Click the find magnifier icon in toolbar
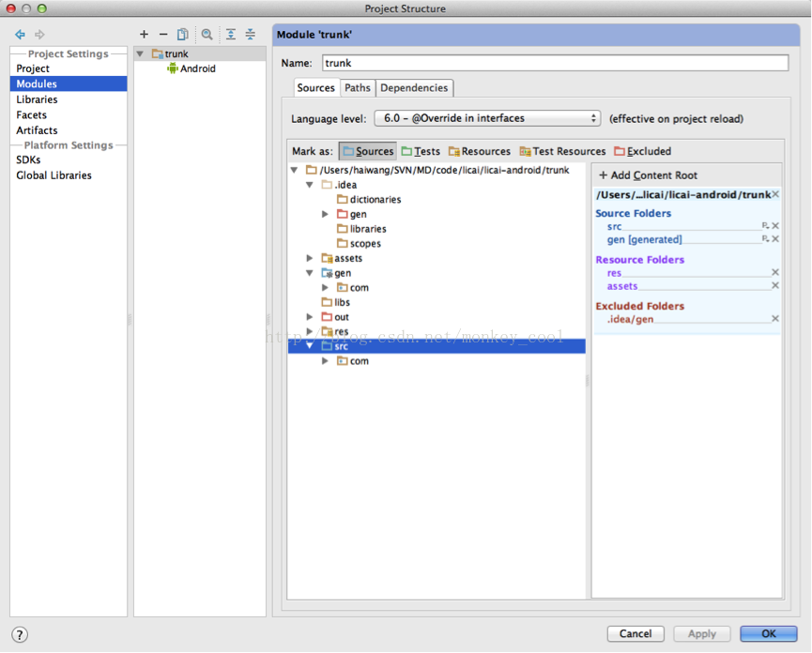Viewport: 812px width, 653px height. 207,35
